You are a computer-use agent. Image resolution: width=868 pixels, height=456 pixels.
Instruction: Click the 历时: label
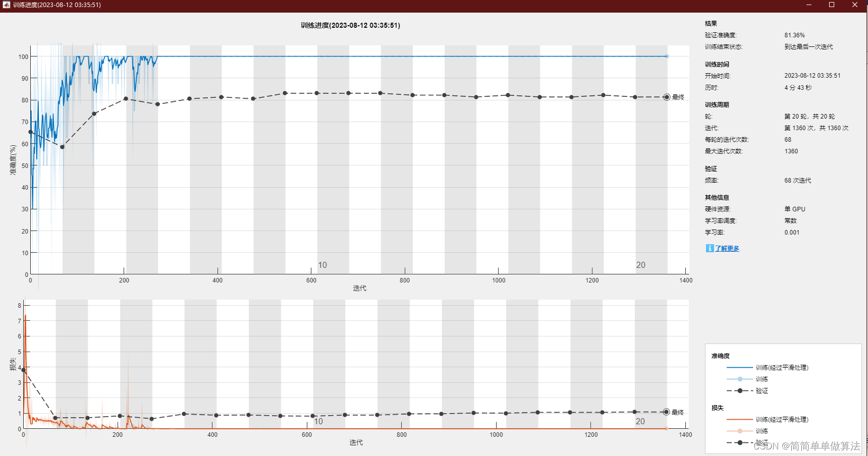pyautogui.click(x=712, y=88)
